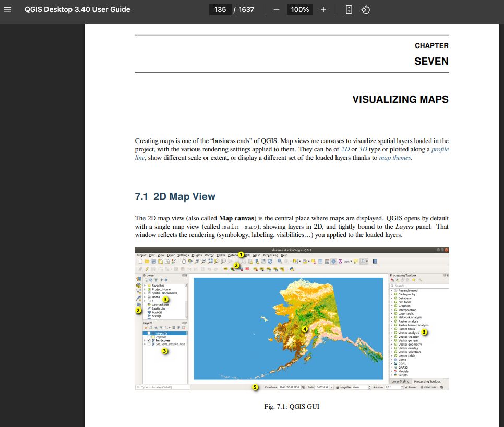This screenshot has width=504, height=427.
Task: Open the map themes link
Action: pyautogui.click(x=395, y=158)
